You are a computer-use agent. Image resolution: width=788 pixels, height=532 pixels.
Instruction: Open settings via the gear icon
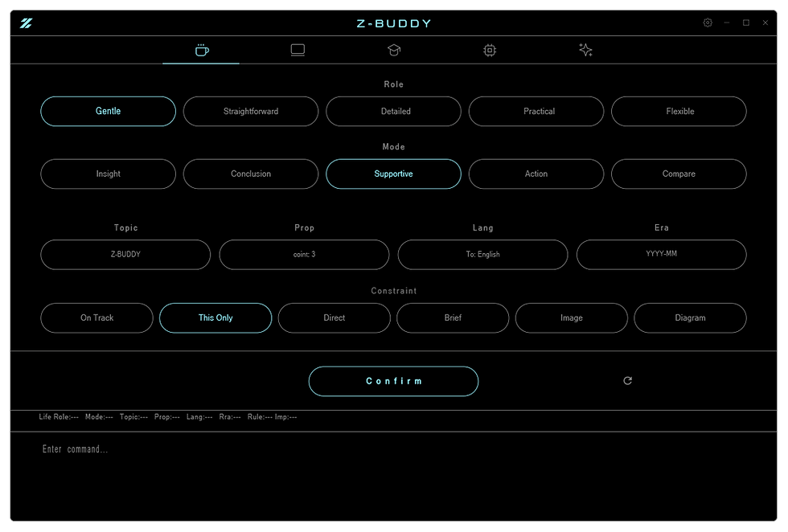tap(707, 23)
